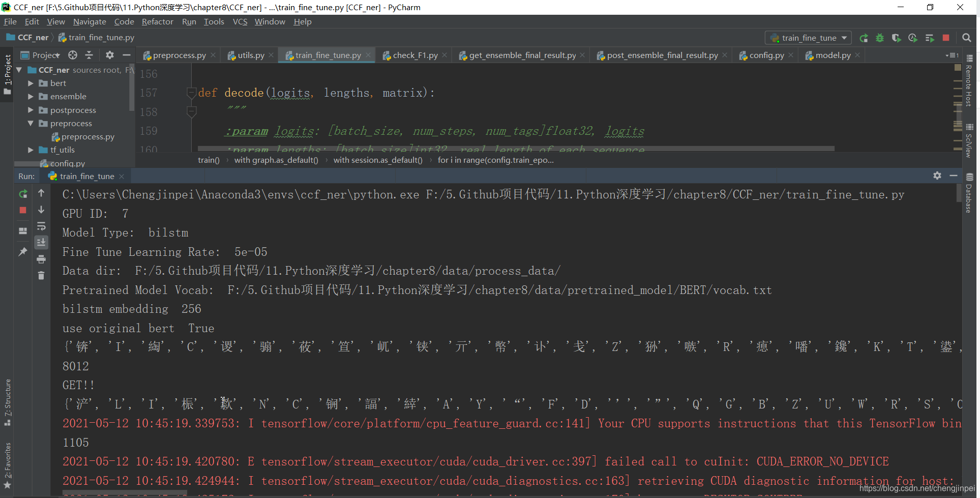Viewport: 980px width, 498px height.
Task: Collapse the CCF_ner root folder
Action: (x=19, y=70)
